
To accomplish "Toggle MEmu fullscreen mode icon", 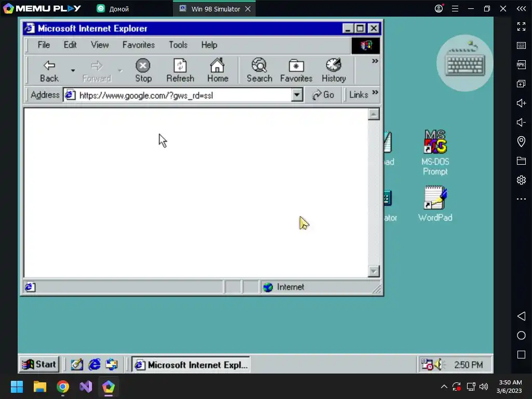I will point(521,26).
